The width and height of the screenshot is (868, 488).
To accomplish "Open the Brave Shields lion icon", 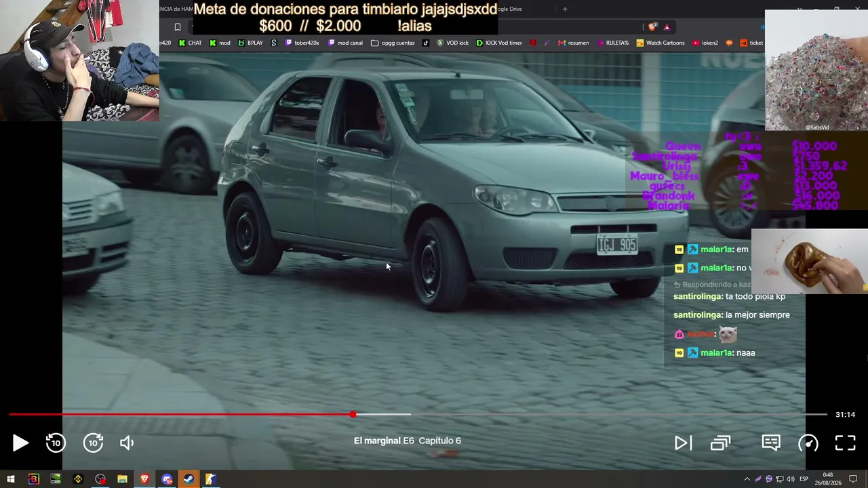I will (x=652, y=27).
